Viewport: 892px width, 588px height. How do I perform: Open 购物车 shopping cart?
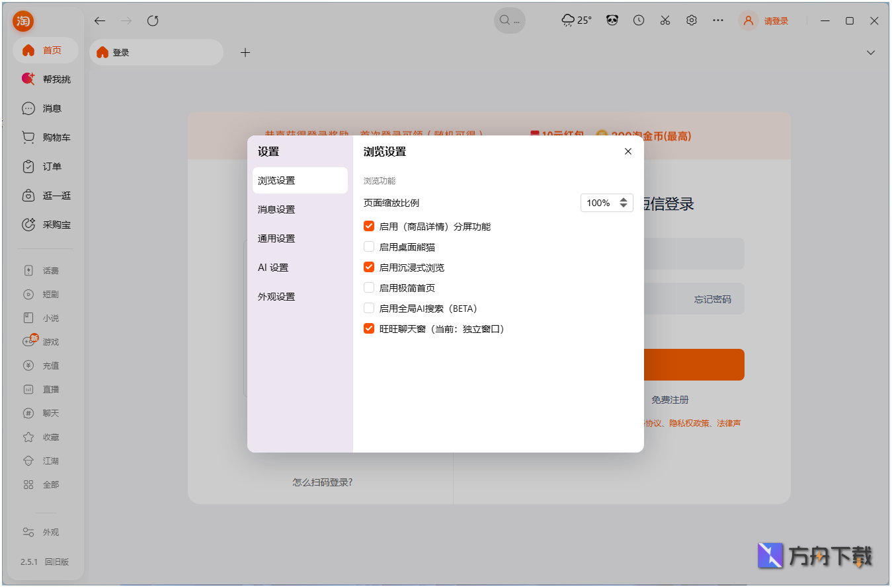point(46,137)
